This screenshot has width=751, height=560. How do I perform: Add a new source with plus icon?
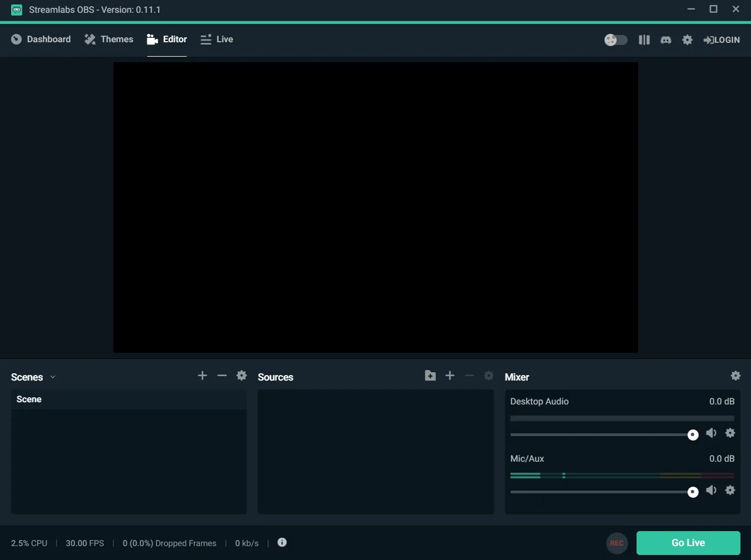pyautogui.click(x=450, y=376)
